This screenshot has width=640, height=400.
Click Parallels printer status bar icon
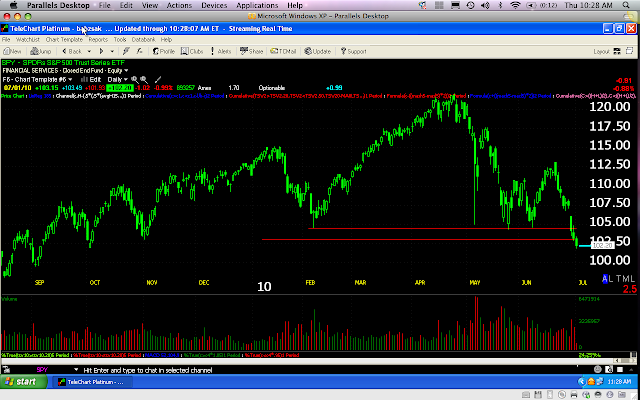[574, 395]
